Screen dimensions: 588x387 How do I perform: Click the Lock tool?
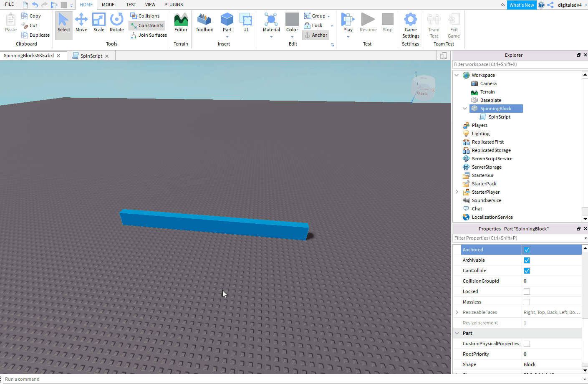(x=313, y=25)
